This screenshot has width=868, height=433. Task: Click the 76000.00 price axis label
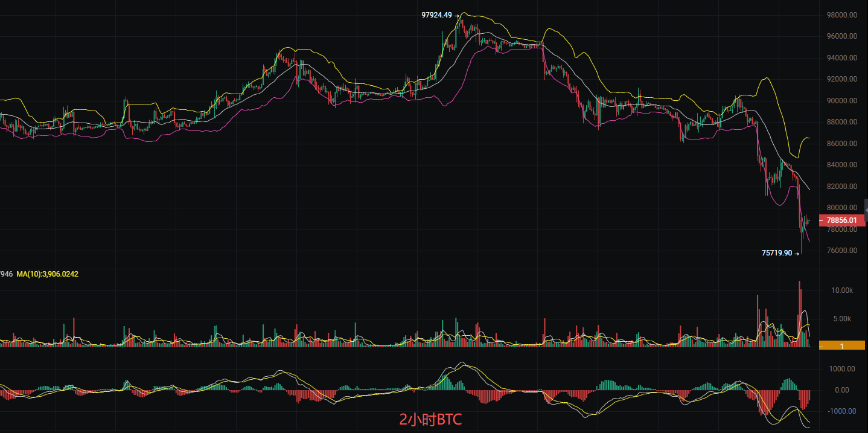841,251
